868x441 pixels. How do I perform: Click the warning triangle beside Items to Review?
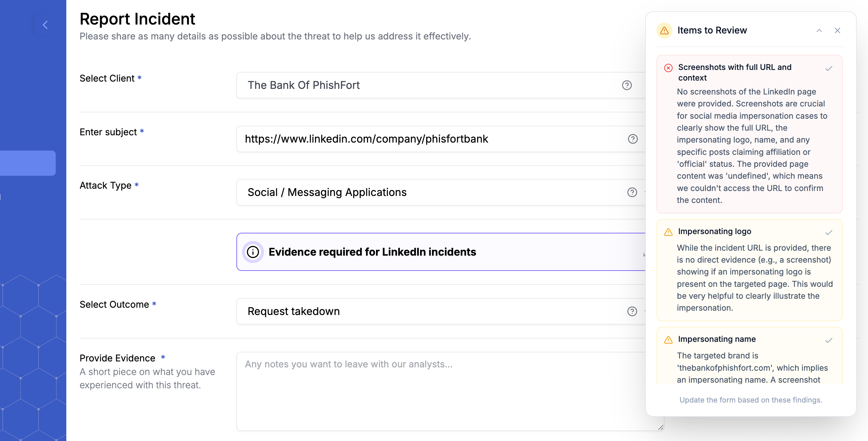664,30
